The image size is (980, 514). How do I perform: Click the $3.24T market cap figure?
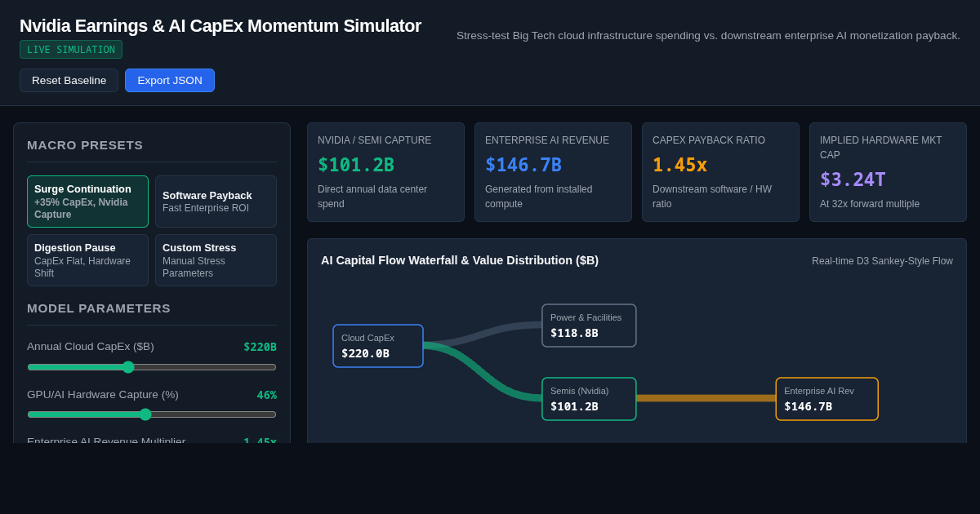click(x=853, y=179)
